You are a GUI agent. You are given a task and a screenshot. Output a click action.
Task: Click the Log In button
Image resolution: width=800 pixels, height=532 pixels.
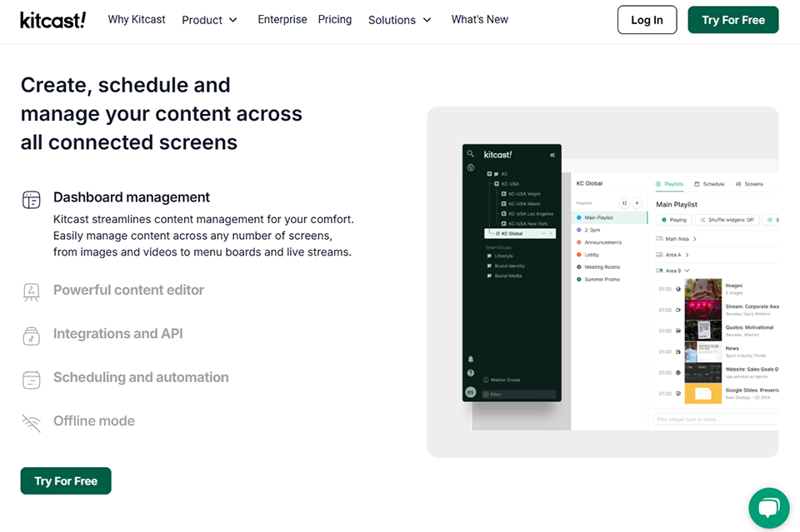647,20
